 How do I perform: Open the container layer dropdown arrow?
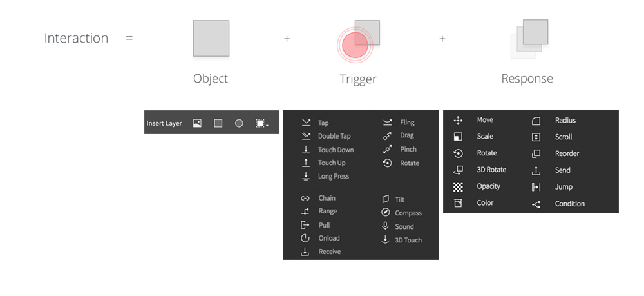tap(267, 125)
